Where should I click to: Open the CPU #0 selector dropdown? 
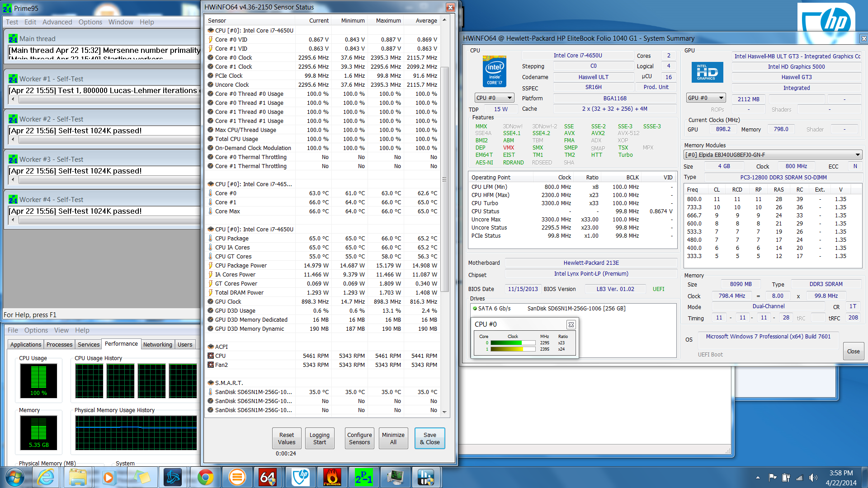coord(495,98)
